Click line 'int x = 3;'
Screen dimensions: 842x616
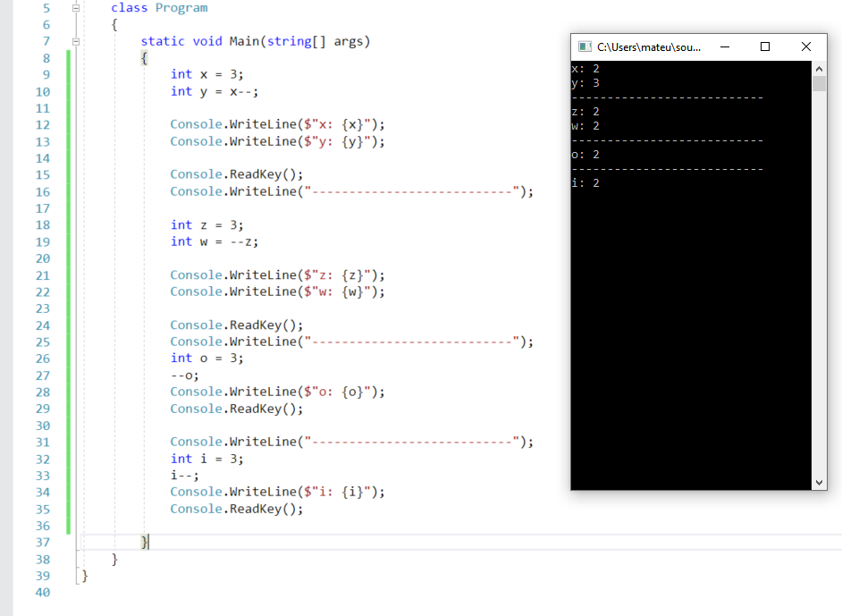point(206,74)
